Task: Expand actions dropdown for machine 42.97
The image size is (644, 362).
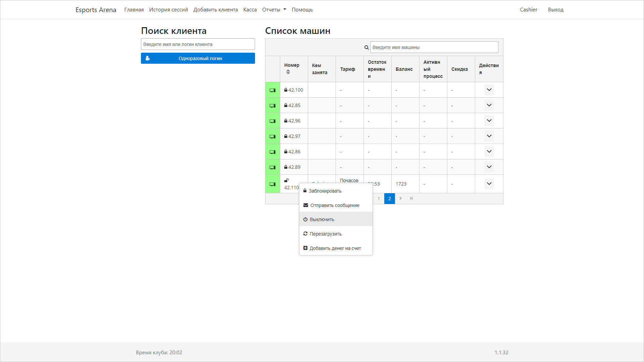Action: [x=489, y=136]
